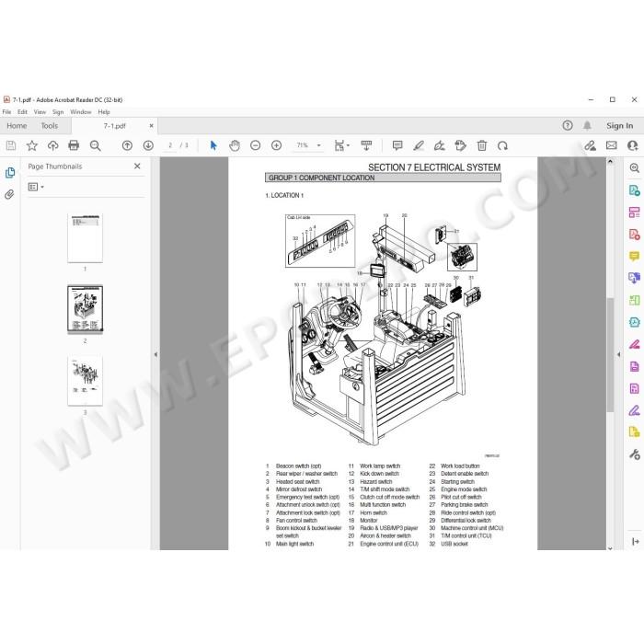Go to the next page with the down arrow
Image resolution: width=644 pixels, height=644 pixels.
coord(148,145)
